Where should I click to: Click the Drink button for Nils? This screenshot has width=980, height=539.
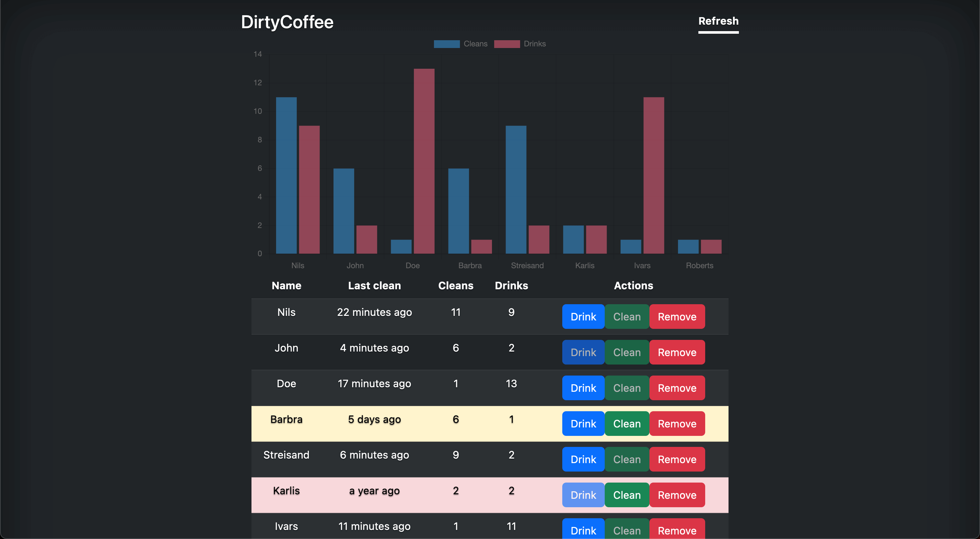pos(583,317)
